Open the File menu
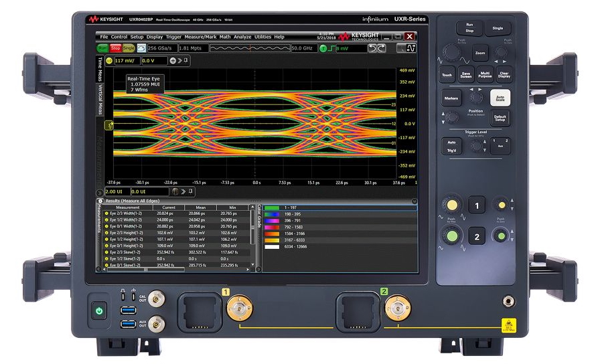The width and height of the screenshot is (600, 364). 104,37
